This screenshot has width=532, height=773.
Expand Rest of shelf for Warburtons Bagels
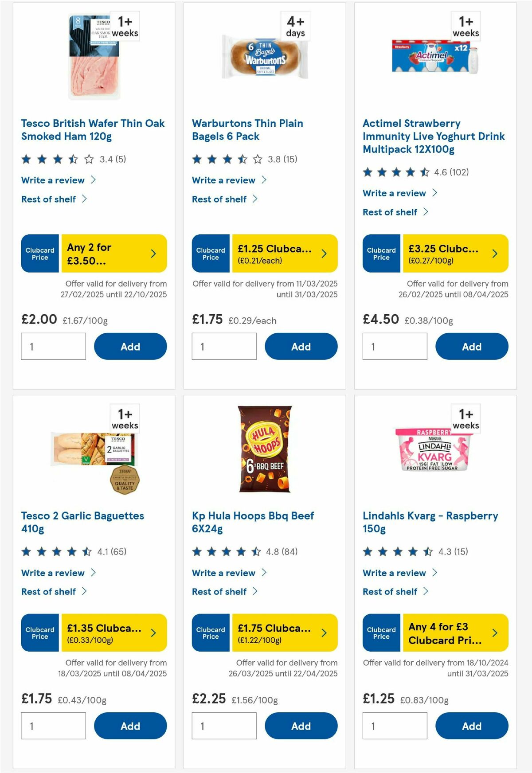219,199
